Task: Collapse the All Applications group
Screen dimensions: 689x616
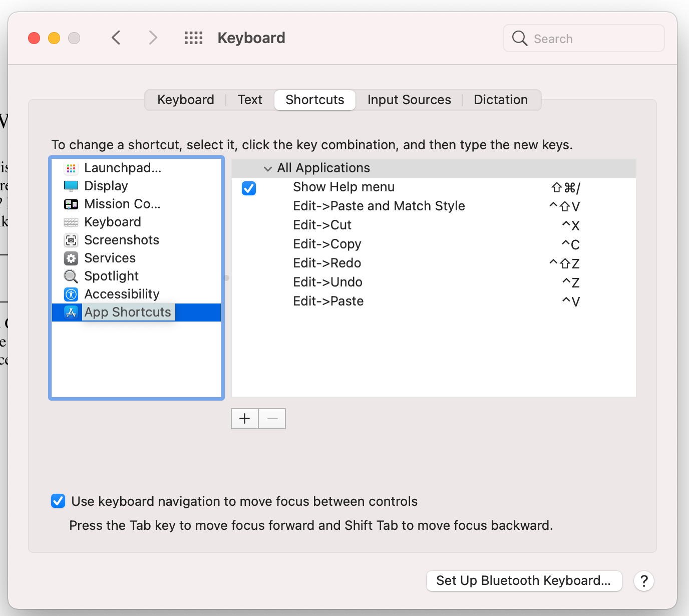Action: tap(268, 169)
